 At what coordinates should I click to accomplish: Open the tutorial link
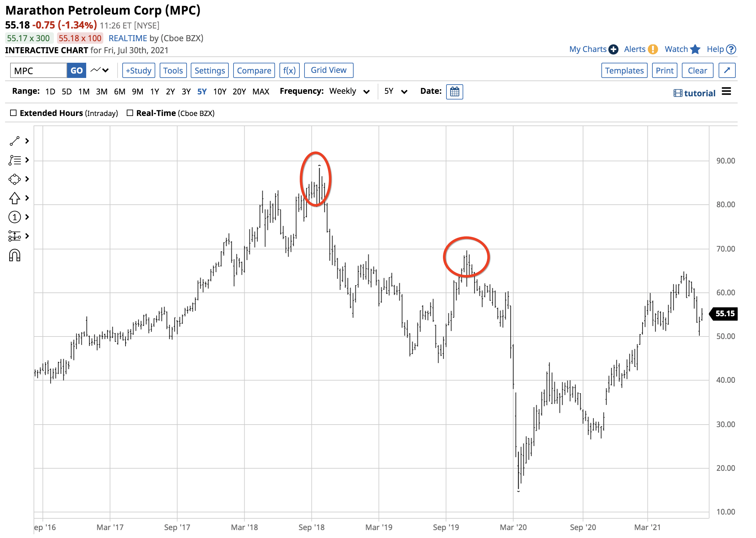point(700,93)
